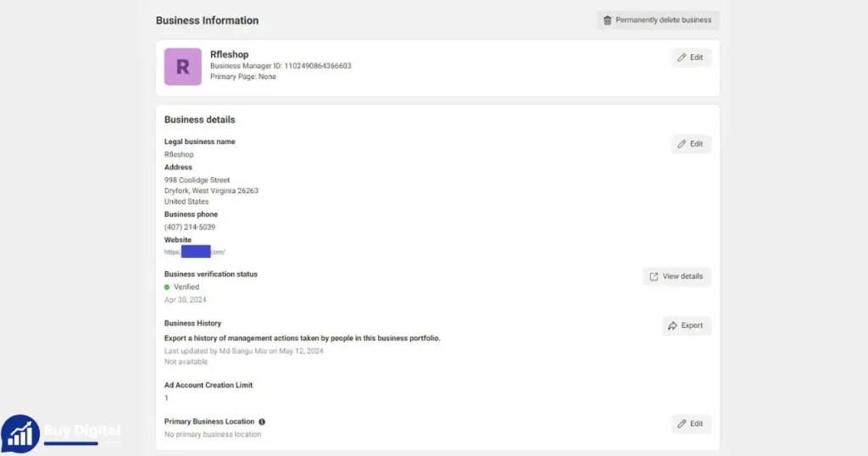The height and width of the screenshot is (456, 868).
Task: Click the Business details section heading
Action: pos(199,120)
